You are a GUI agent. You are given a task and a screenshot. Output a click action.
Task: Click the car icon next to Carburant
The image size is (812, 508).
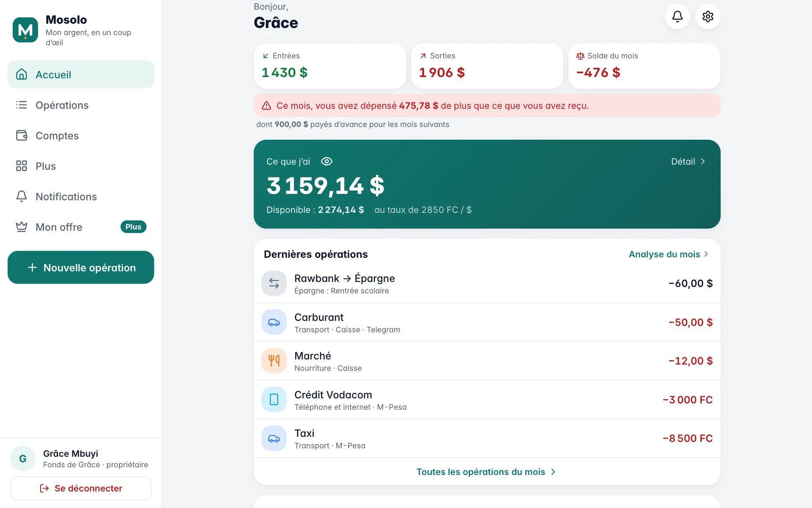(274, 322)
